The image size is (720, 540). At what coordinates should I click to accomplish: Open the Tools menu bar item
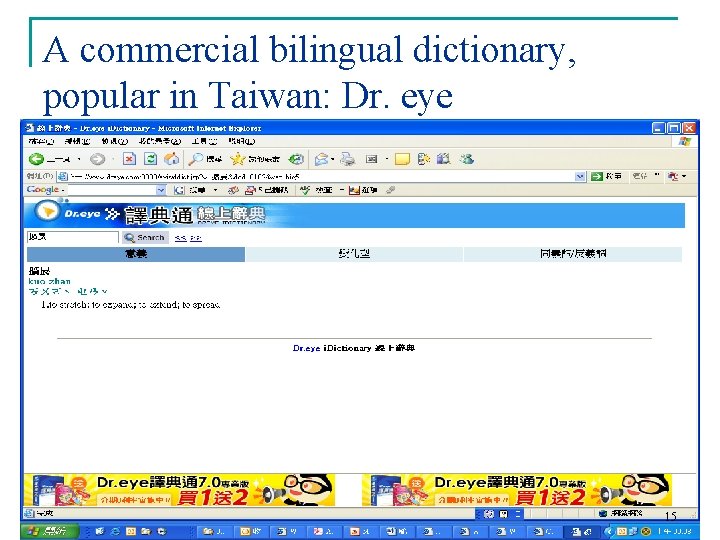204,141
